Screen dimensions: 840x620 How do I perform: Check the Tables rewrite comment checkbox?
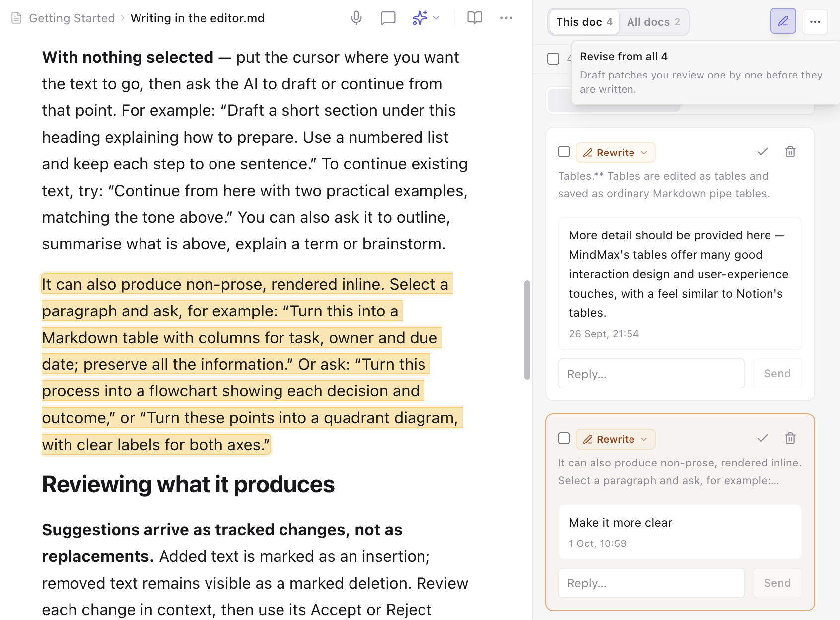click(564, 152)
